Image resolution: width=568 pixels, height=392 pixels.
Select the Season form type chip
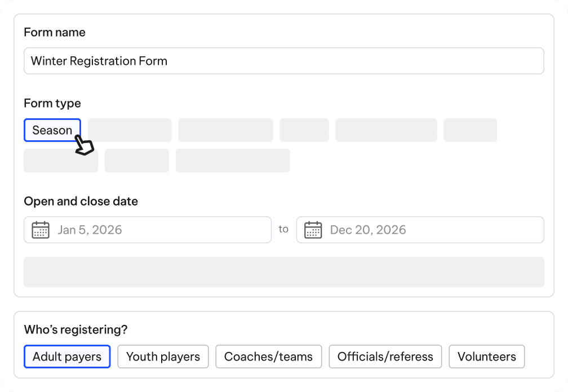pyautogui.click(x=52, y=130)
